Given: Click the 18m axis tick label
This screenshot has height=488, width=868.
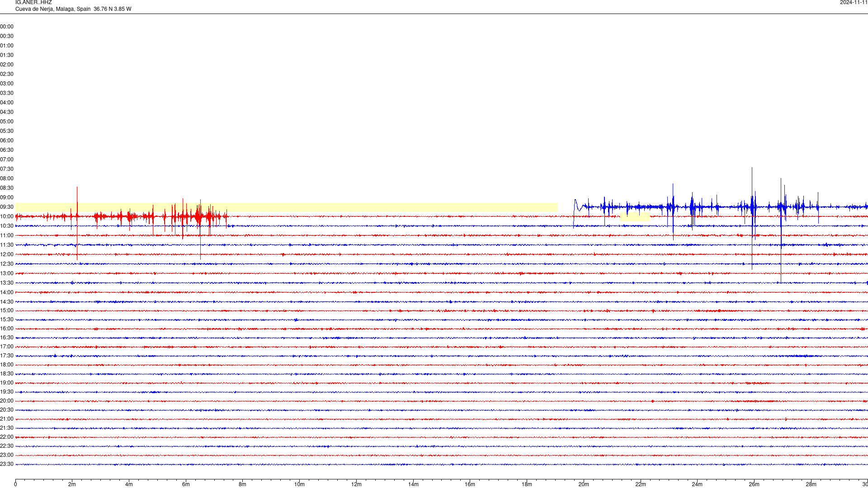Looking at the screenshot, I should click(527, 484).
